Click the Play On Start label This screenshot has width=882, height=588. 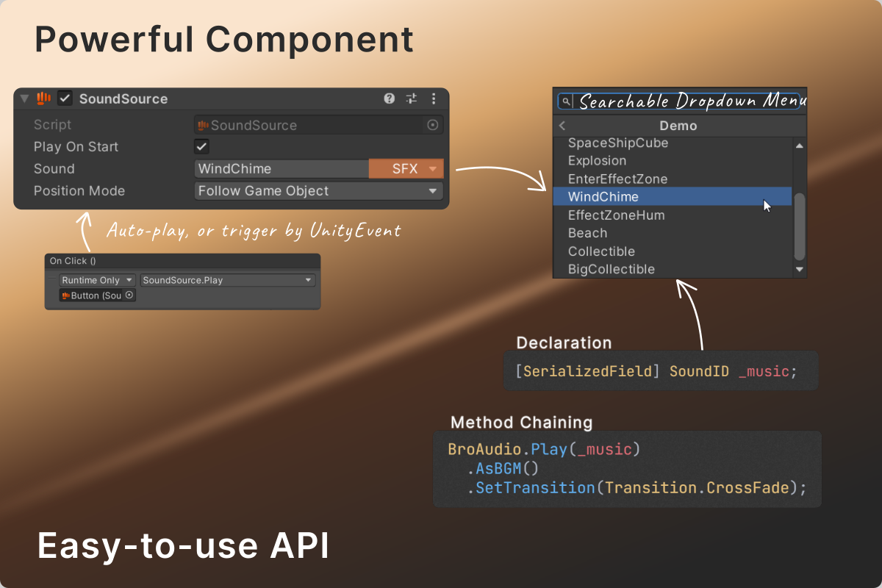pyautogui.click(x=76, y=147)
